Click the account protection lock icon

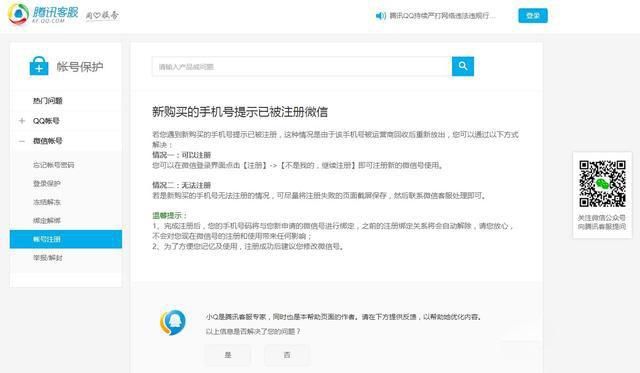point(39,66)
